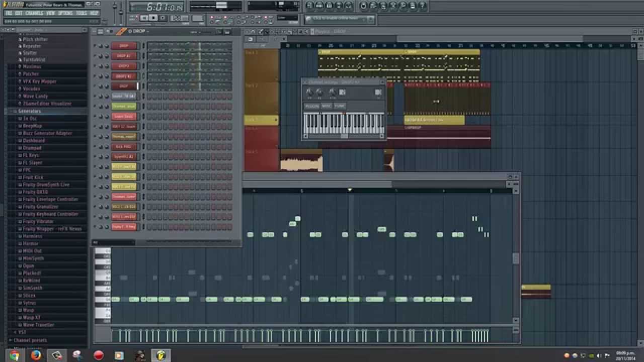Open the VIEW menu
The height and width of the screenshot is (362, 644).
pyautogui.click(x=51, y=13)
